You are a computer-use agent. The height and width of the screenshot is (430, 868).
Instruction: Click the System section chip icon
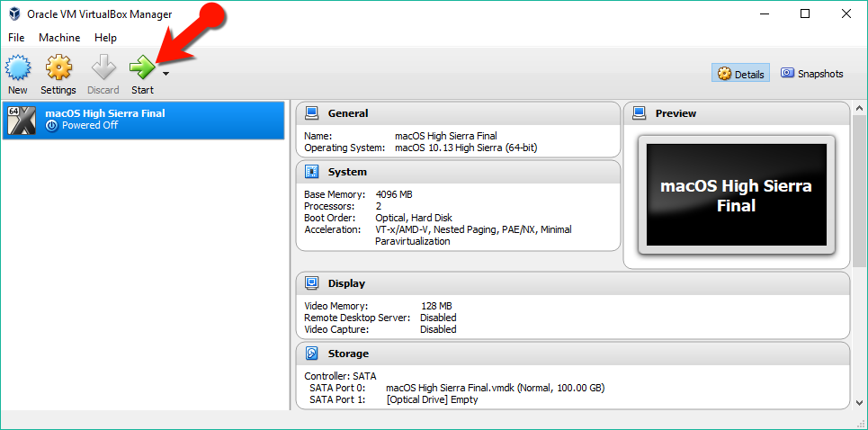point(312,172)
